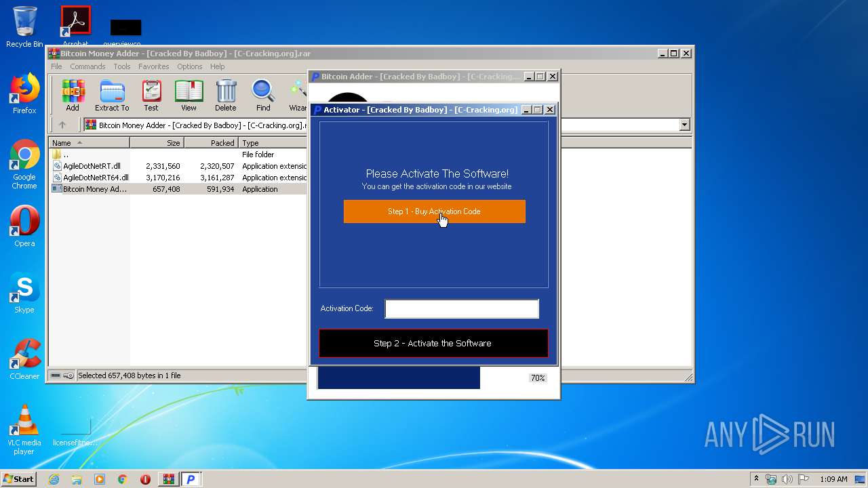Maximize the WinRAR window
The image size is (868, 488).
coord(674,54)
